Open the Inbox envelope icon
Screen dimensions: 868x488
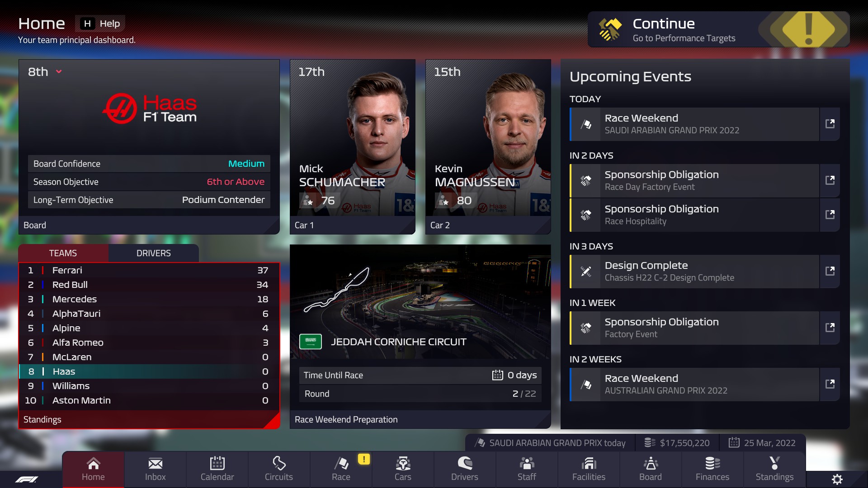point(155,464)
